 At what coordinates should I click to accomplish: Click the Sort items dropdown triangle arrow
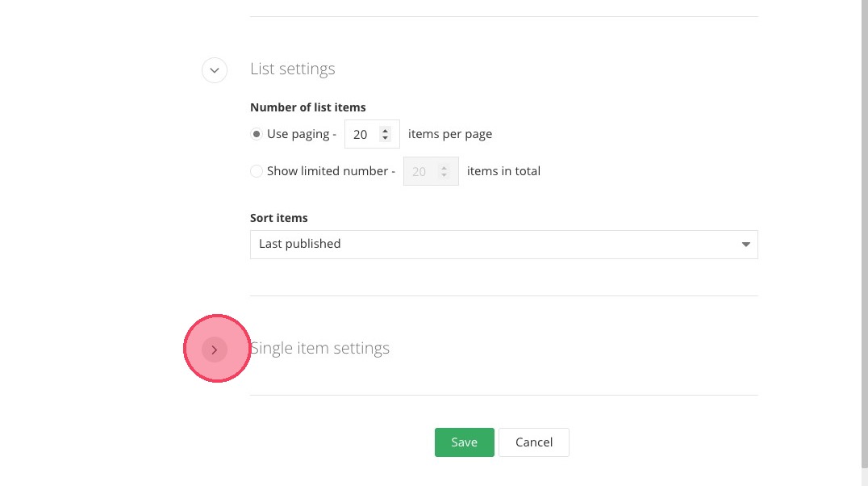click(745, 245)
